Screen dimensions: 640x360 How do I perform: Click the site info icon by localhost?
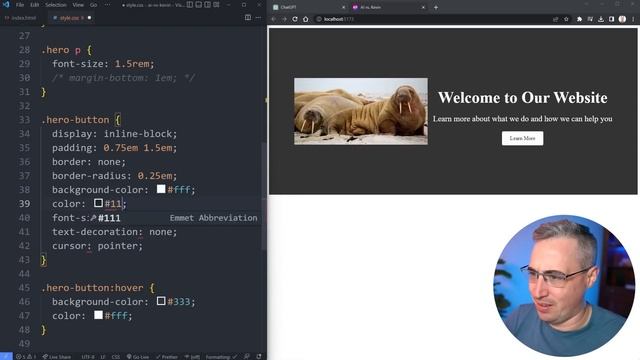click(319, 19)
